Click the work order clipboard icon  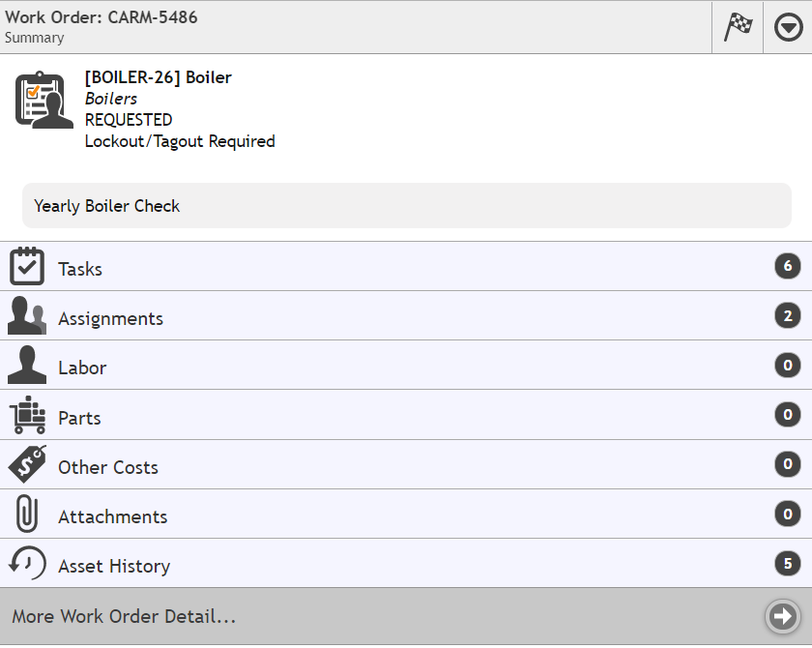(44, 100)
